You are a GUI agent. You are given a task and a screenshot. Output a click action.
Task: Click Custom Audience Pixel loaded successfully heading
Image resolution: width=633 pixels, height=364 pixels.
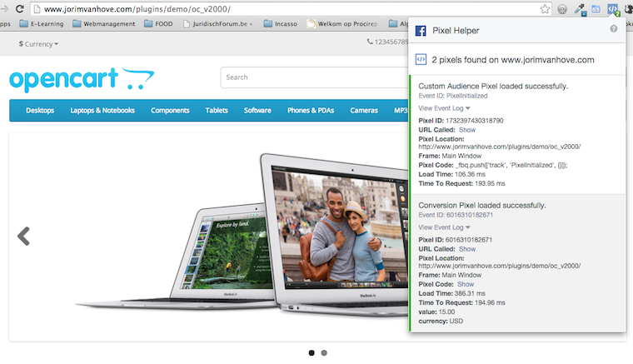point(493,86)
